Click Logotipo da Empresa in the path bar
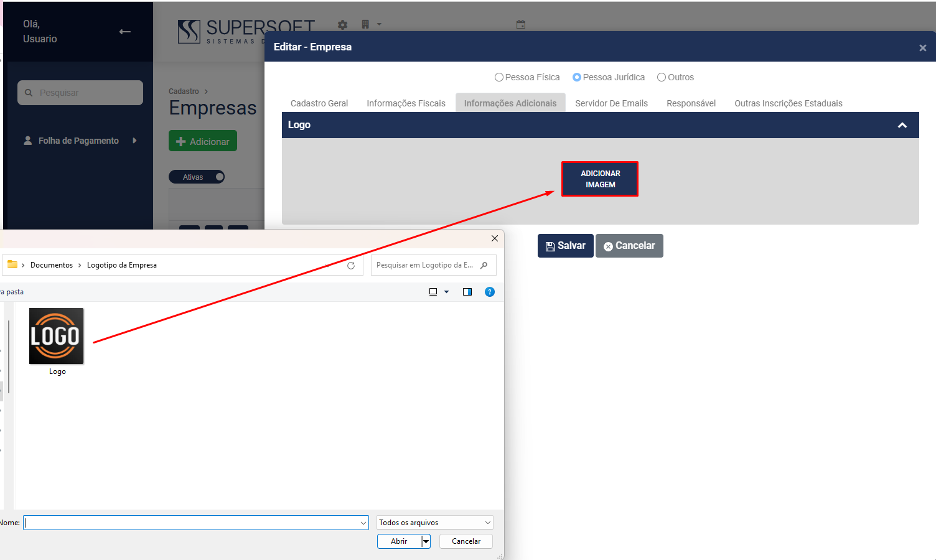Image resolution: width=936 pixels, height=560 pixels. point(122,265)
